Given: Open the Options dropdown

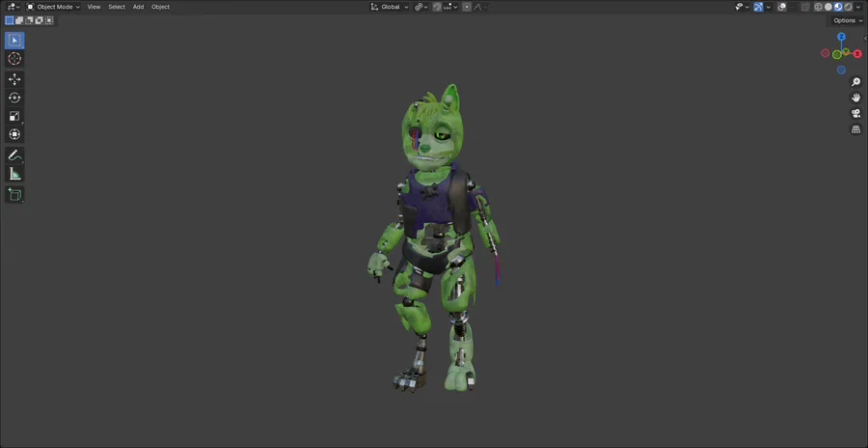Looking at the screenshot, I should coord(848,20).
